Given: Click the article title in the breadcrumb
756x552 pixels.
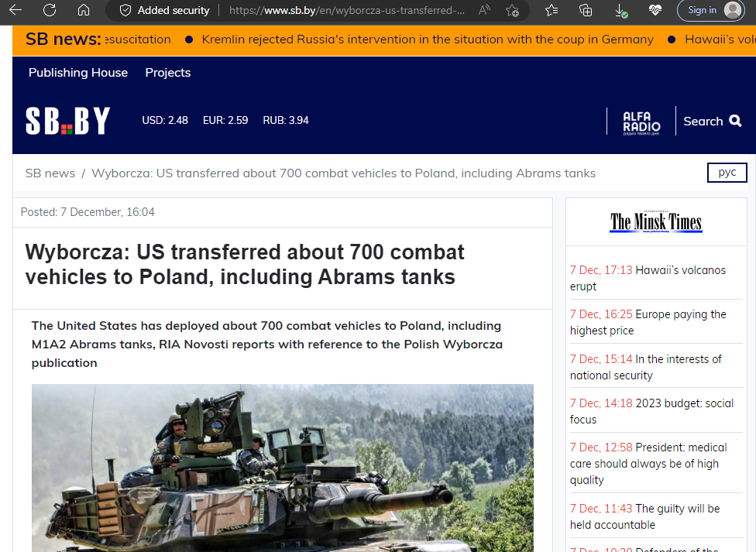Looking at the screenshot, I should 343,173.
